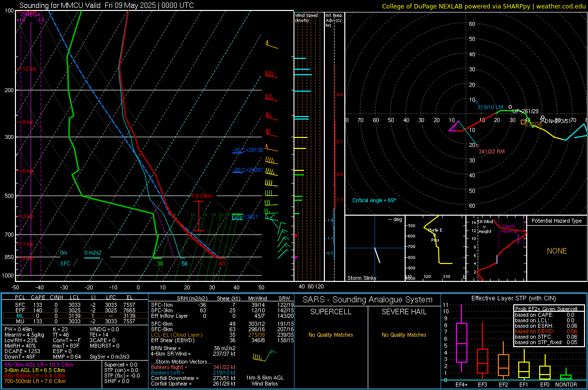This screenshot has width=588, height=390.
Task: Click the "Theta-E v. Pres" plot label
Action: (x=435, y=235)
